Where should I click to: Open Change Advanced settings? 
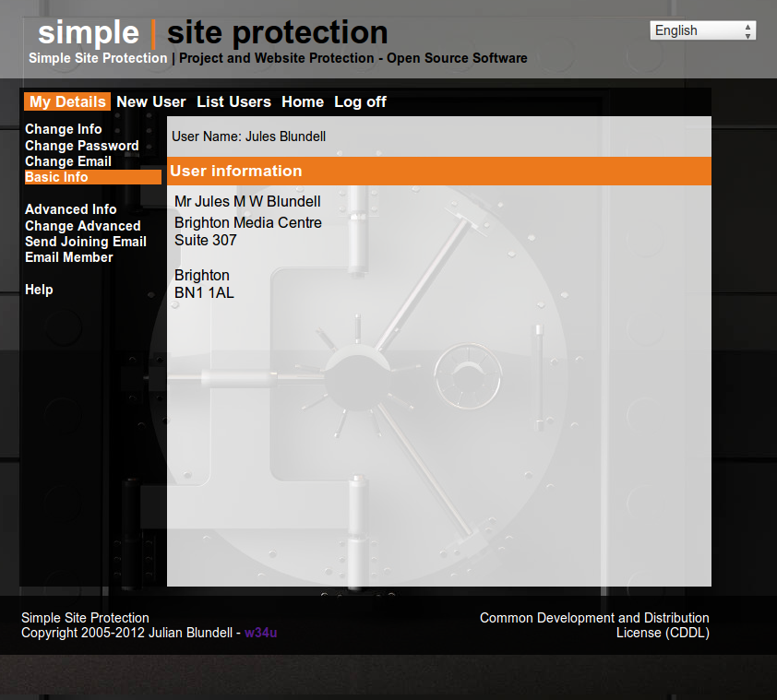click(x=82, y=225)
